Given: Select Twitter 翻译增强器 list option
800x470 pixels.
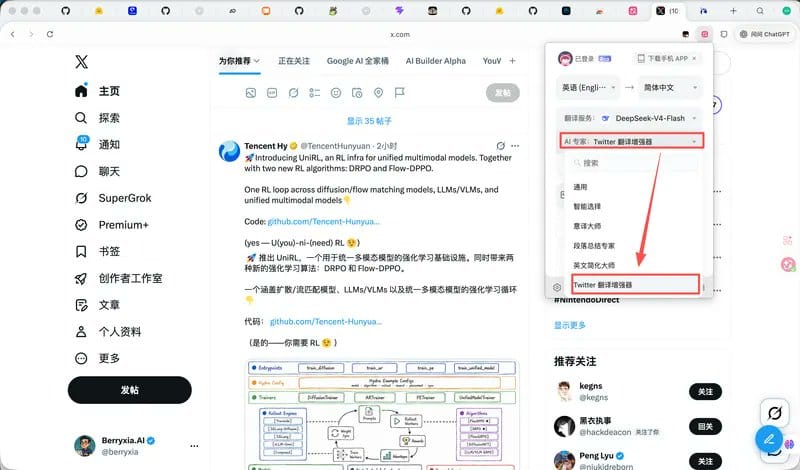Looking at the screenshot, I should pos(635,285).
